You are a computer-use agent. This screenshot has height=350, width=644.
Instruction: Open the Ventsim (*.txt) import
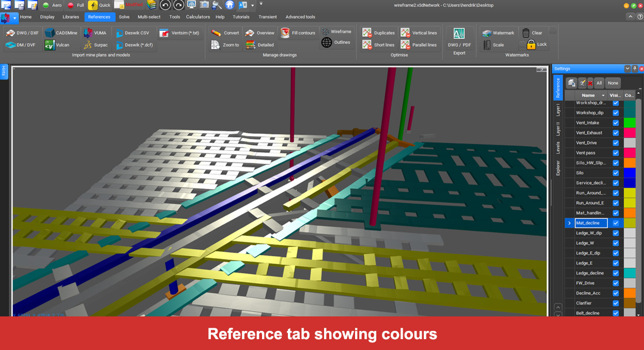pos(164,33)
